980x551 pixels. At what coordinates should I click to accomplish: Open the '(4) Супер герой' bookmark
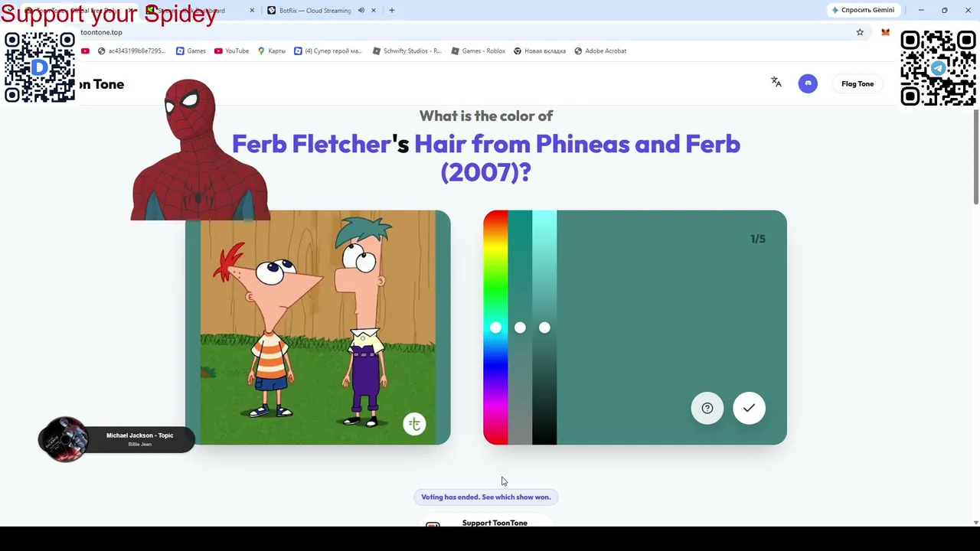328,51
